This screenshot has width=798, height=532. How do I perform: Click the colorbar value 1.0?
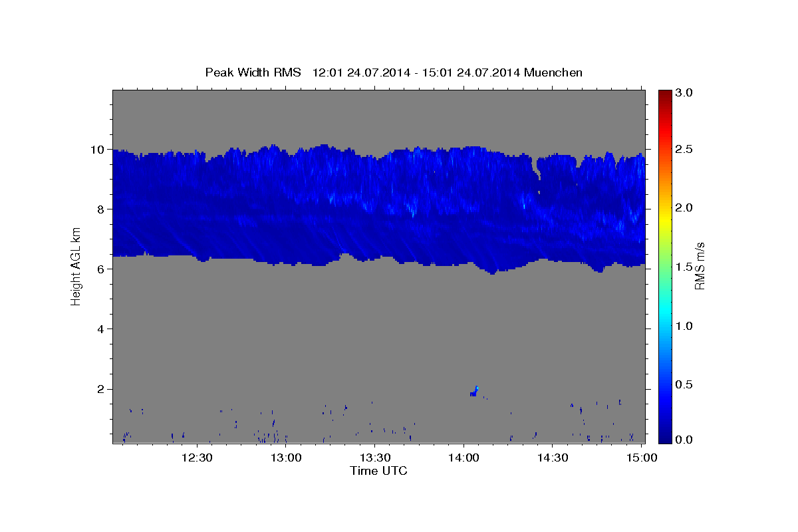tap(685, 326)
